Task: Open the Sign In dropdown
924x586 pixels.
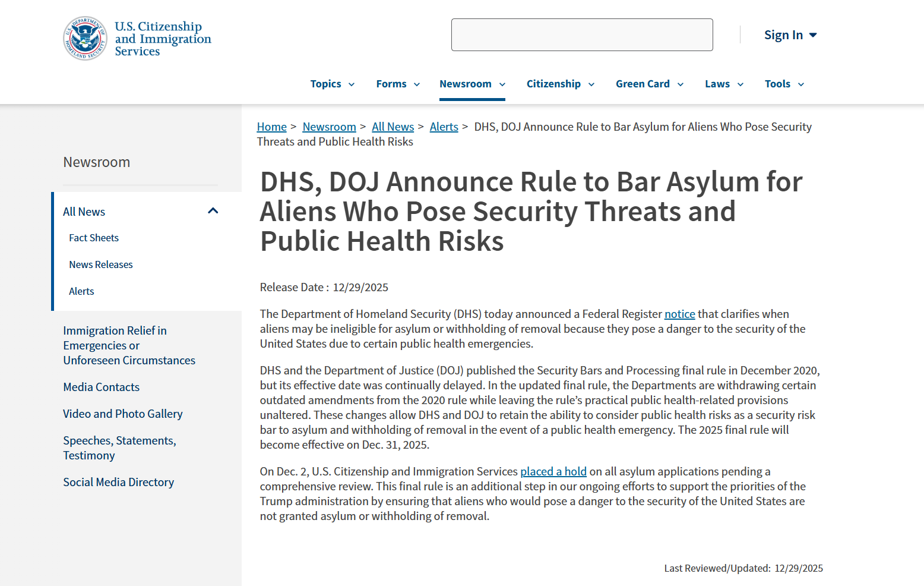Action: 790,35
